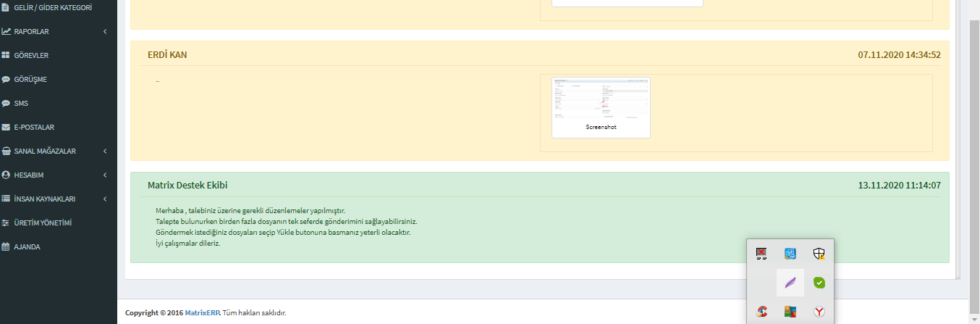Click the E-Postalar envelope icon
The height and width of the screenshot is (324, 980).
click(x=6, y=127)
